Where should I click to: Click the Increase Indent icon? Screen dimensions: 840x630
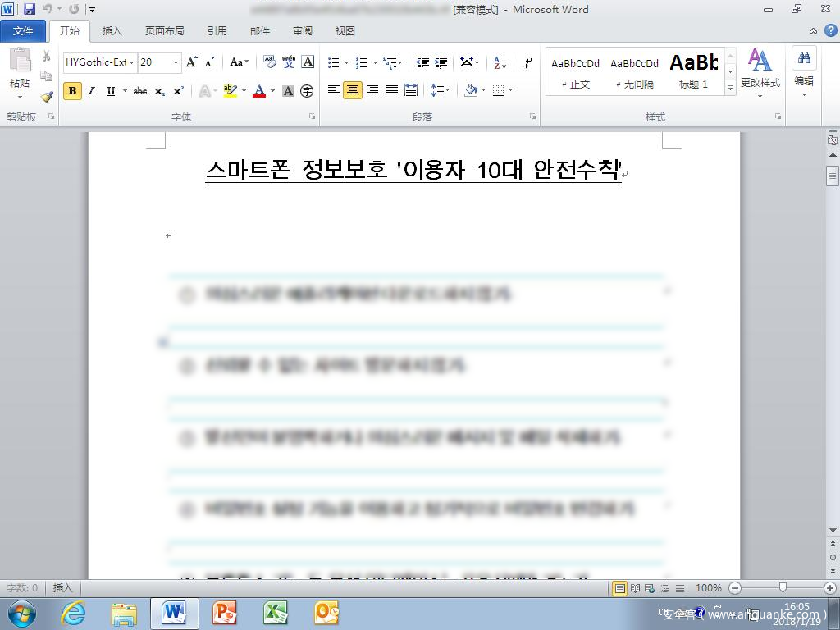click(441, 62)
